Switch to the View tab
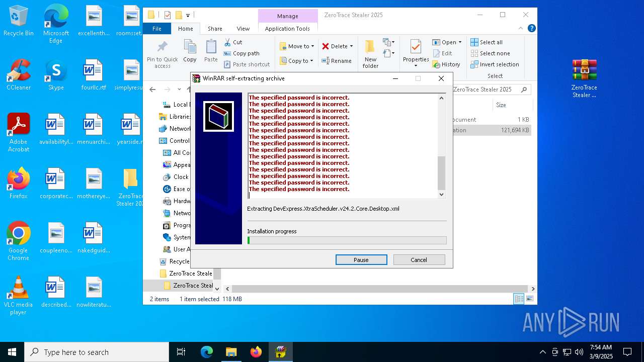The height and width of the screenshot is (362, 644). [243, 29]
